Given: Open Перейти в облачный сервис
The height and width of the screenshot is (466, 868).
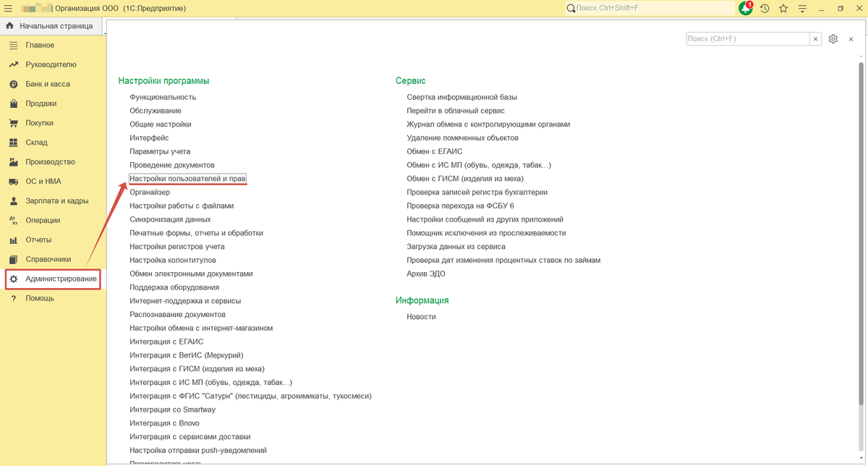Looking at the screenshot, I should coord(456,111).
